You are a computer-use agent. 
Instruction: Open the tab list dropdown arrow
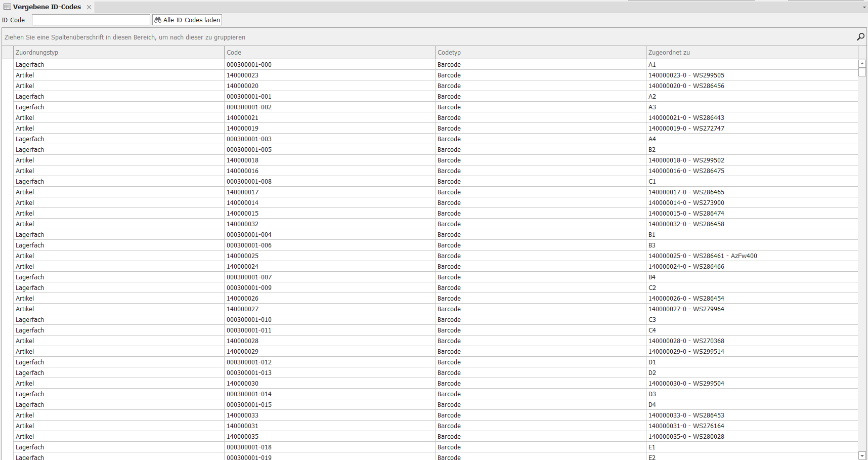(x=864, y=7)
